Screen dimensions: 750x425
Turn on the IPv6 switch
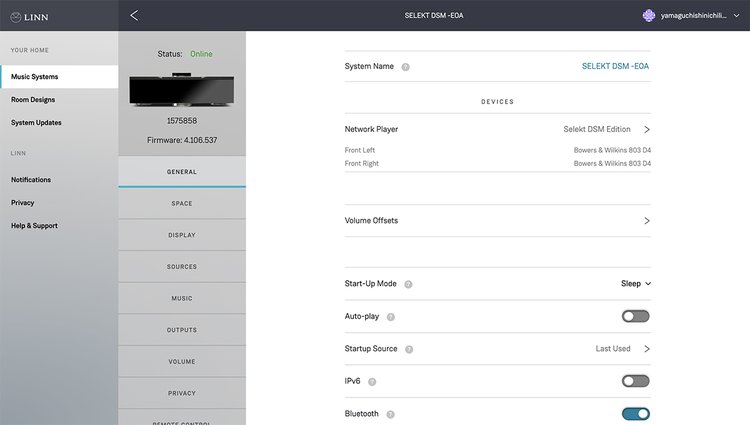coord(635,381)
